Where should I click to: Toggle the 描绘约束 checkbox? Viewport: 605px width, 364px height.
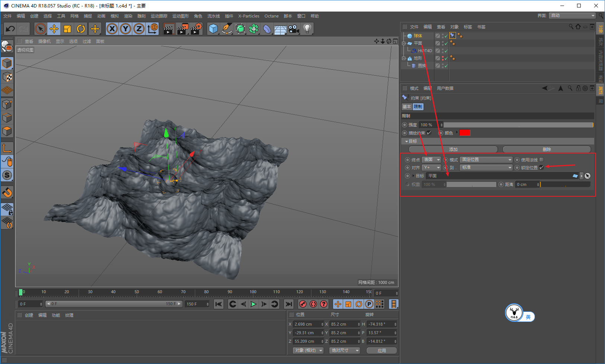click(429, 133)
